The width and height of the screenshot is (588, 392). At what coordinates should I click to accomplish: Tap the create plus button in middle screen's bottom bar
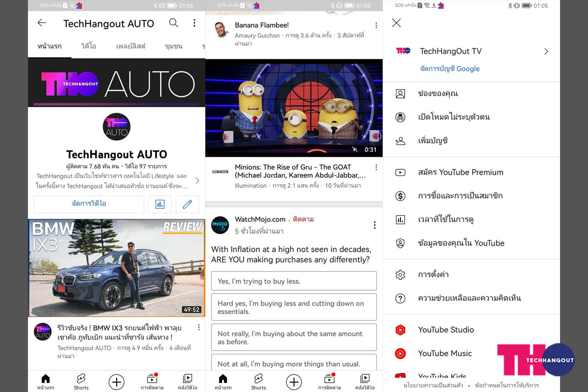(294, 382)
